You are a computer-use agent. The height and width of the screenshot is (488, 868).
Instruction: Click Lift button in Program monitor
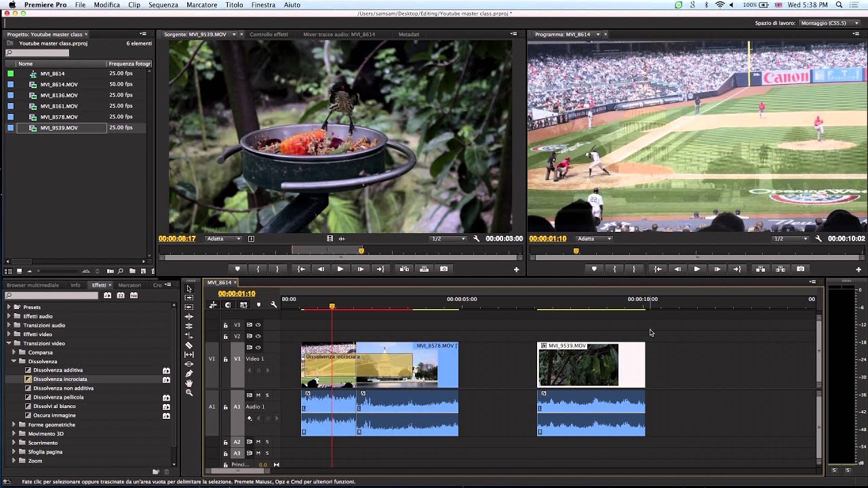coord(761,269)
